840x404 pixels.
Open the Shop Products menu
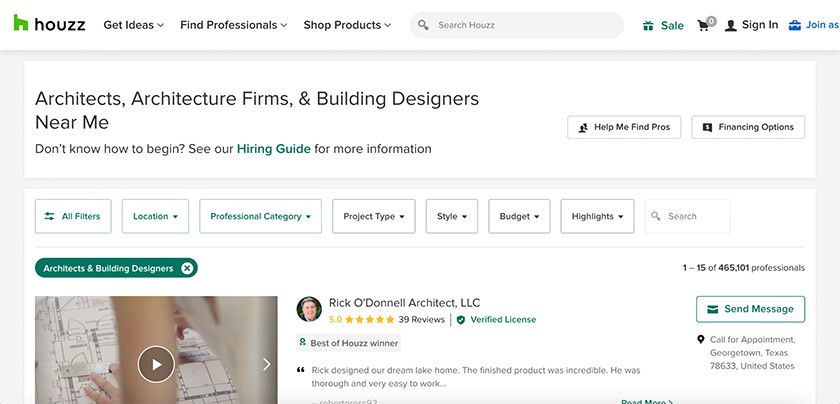(x=347, y=25)
